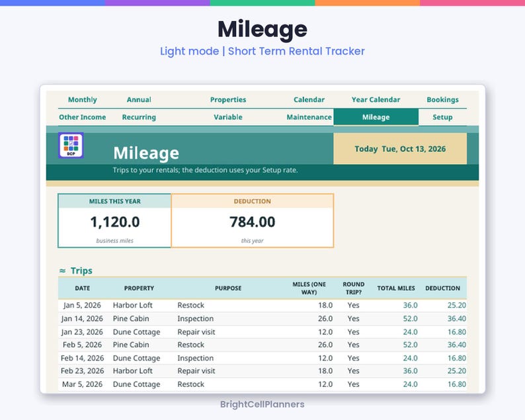Click deduction 25.20 in Jan 5 row
This screenshot has height=420, width=525.
click(x=457, y=305)
